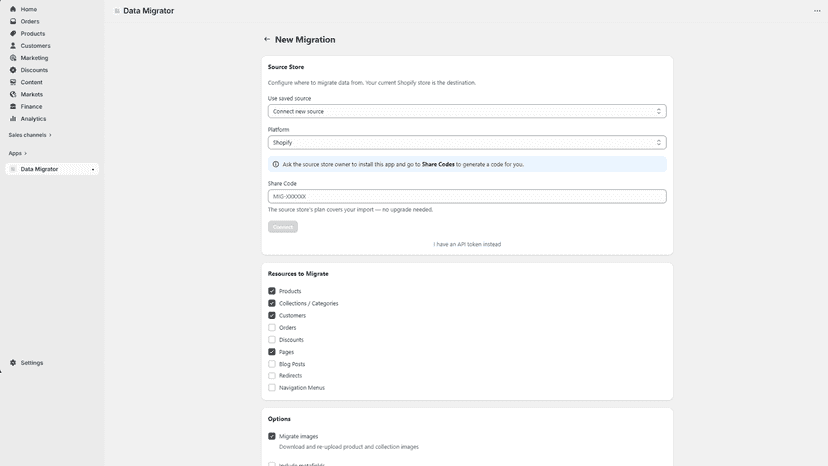Open Discounts in the sidebar
This screenshot has width=828, height=466.
(34, 70)
